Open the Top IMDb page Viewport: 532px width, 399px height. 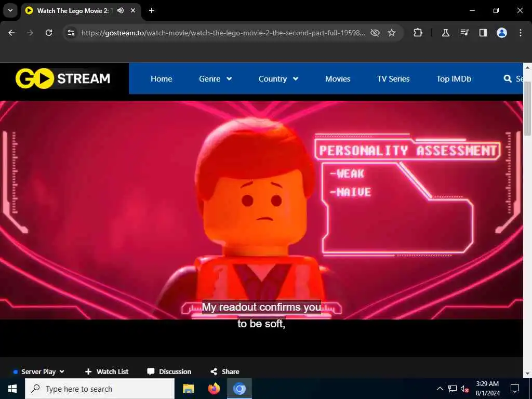tap(454, 79)
